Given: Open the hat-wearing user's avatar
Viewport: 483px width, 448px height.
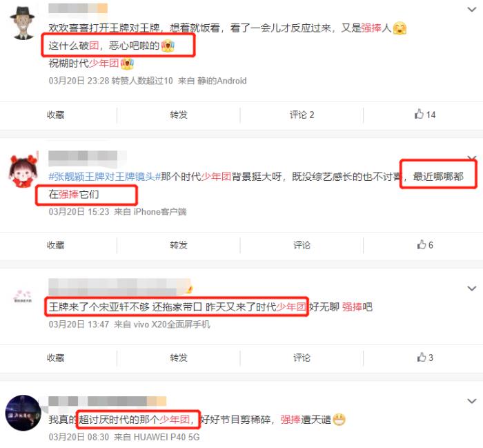Looking at the screenshot, I should click(x=23, y=23).
